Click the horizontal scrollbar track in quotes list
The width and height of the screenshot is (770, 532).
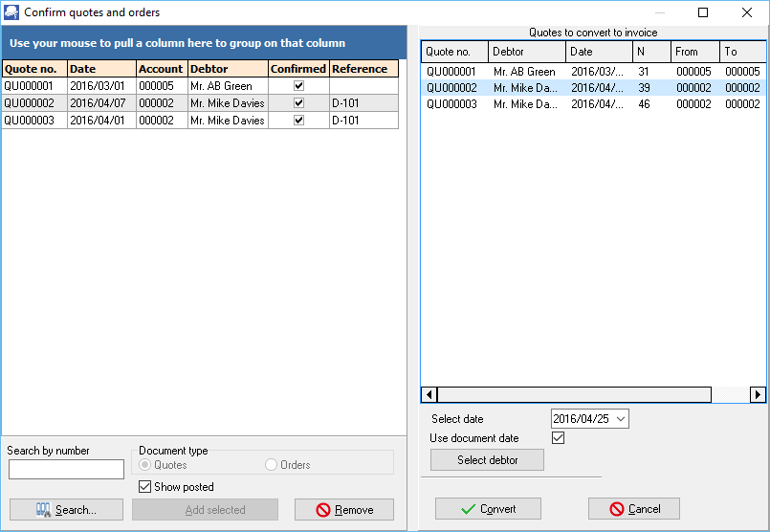point(574,394)
